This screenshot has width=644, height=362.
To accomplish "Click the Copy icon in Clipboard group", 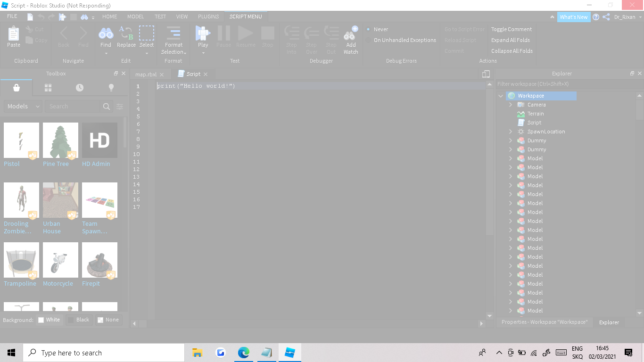I will (x=30, y=40).
